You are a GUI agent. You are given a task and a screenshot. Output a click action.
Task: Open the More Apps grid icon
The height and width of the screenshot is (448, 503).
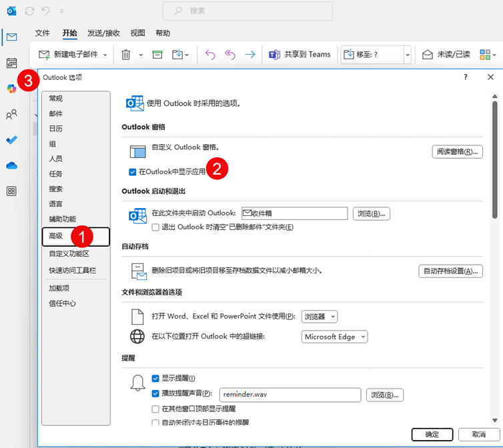click(11, 191)
